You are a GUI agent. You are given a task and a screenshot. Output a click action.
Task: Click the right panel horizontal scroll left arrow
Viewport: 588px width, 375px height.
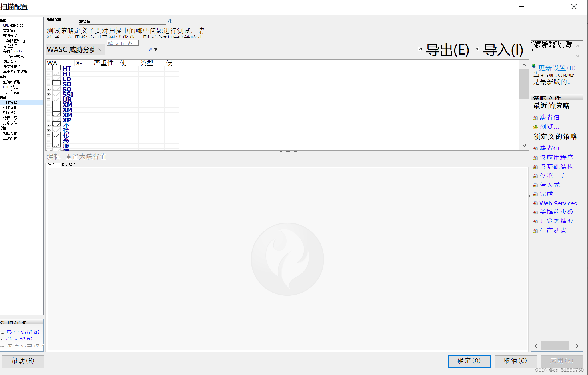click(x=536, y=346)
